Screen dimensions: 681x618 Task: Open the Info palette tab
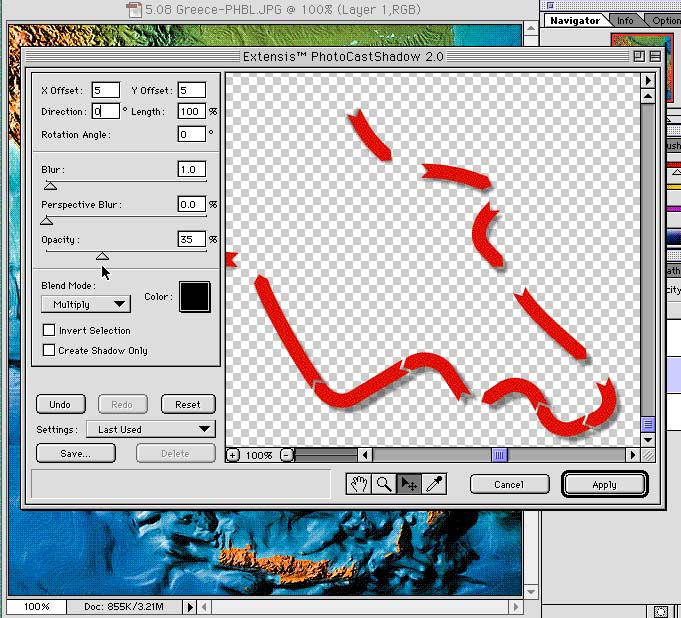(625, 20)
